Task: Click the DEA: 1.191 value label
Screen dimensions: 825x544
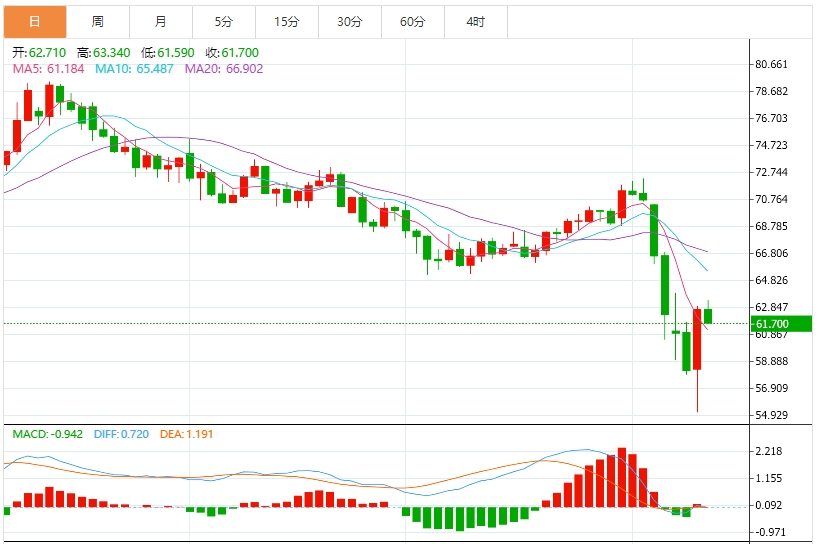Action: point(187,434)
